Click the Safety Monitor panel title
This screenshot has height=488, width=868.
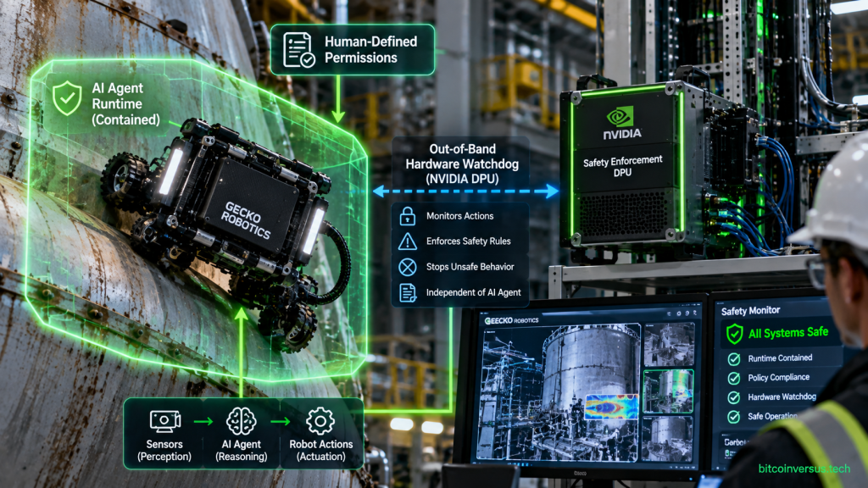tap(750, 311)
